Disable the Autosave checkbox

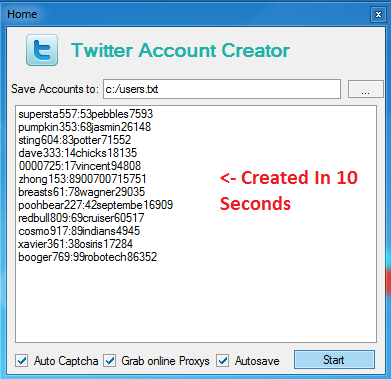click(x=223, y=361)
